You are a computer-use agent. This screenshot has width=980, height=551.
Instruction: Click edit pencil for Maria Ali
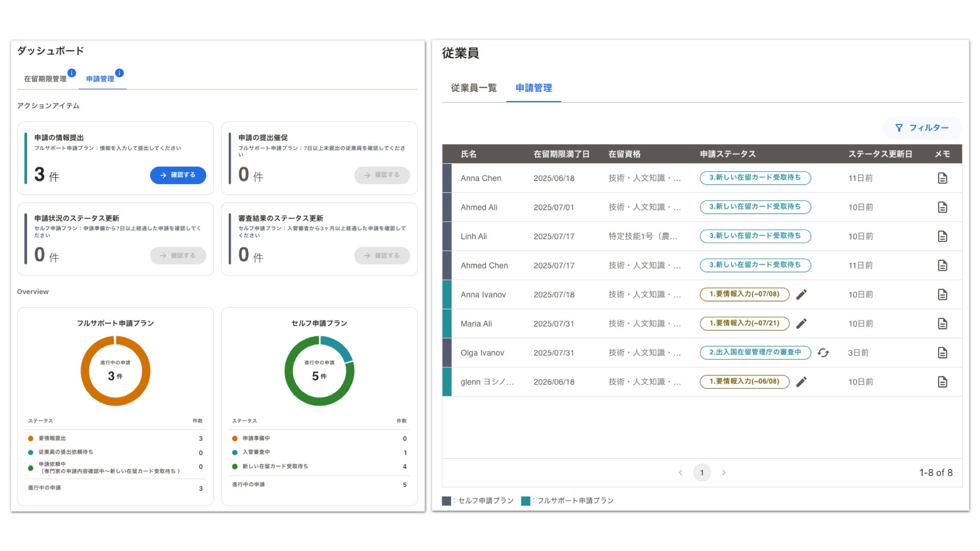pos(801,323)
